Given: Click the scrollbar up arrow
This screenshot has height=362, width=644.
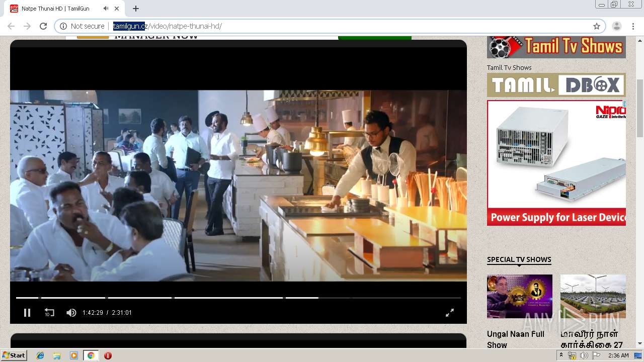Looking at the screenshot, I should click(640, 40).
